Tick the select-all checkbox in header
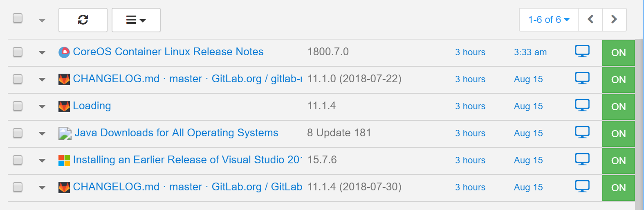The height and width of the screenshot is (210, 644). (x=18, y=18)
